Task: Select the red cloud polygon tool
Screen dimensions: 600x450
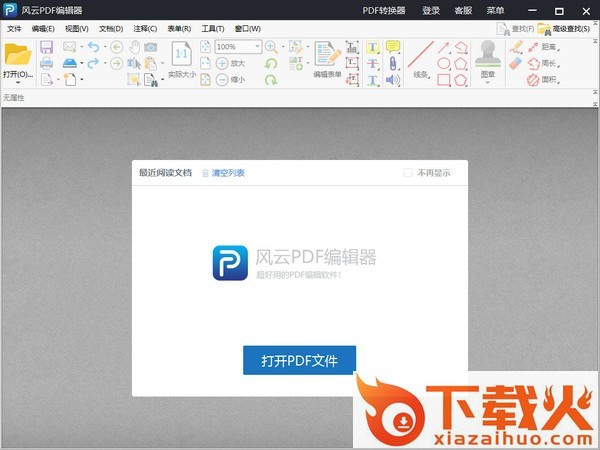Action: pos(461,80)
